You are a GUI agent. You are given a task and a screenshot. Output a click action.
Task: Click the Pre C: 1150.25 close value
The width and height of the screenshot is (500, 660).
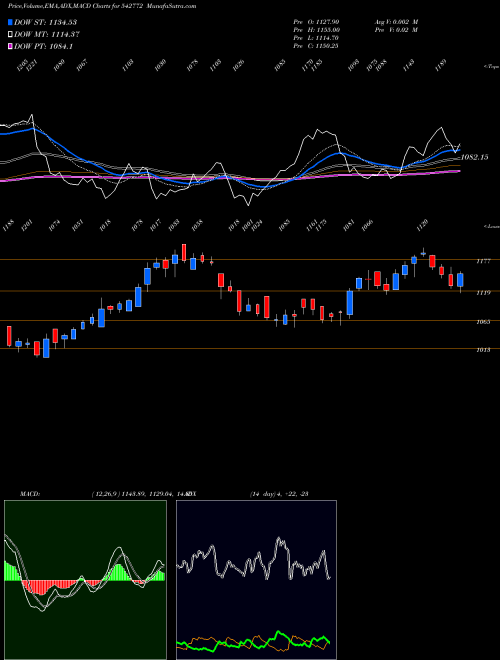tap(316, 46)
